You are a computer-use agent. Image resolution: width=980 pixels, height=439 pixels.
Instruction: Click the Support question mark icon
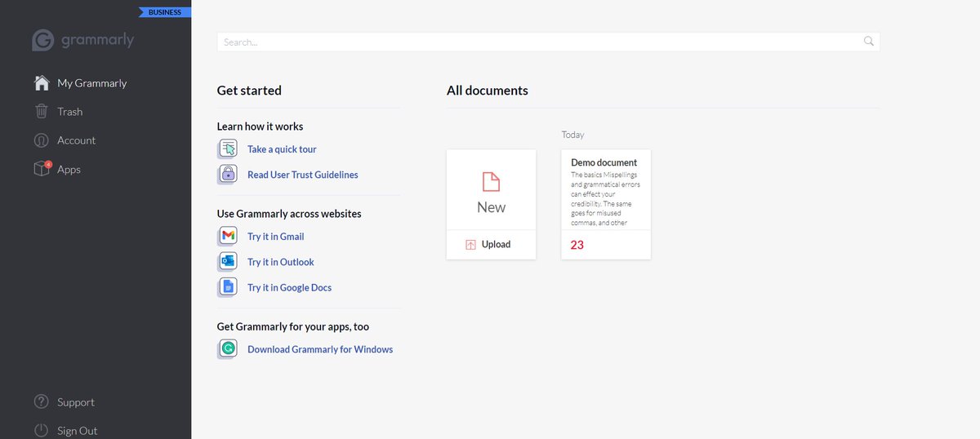42,402
